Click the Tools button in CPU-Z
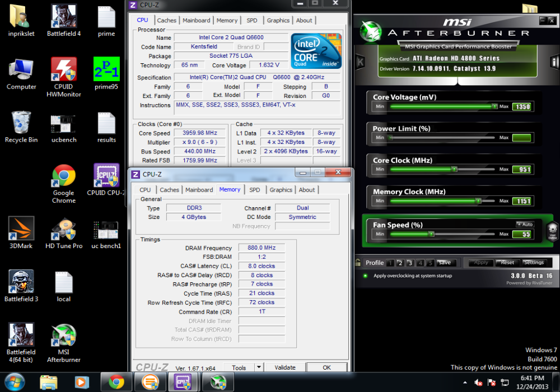 (x=239, y=367)
